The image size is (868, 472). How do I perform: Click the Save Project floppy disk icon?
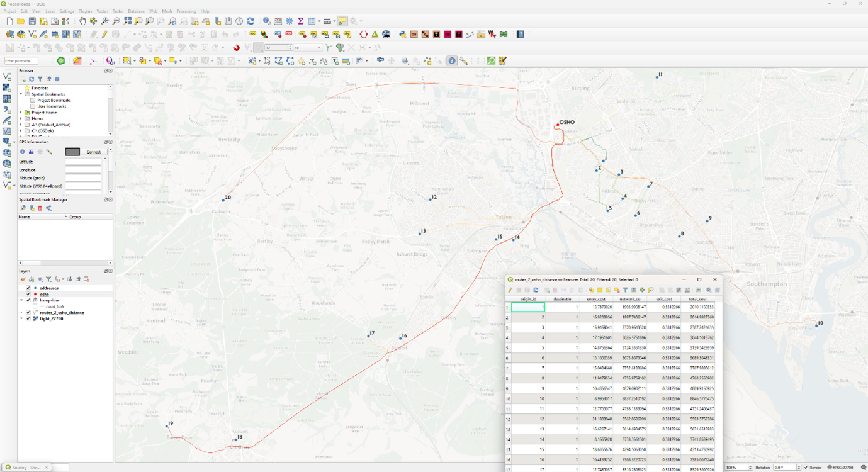(32, 21)
